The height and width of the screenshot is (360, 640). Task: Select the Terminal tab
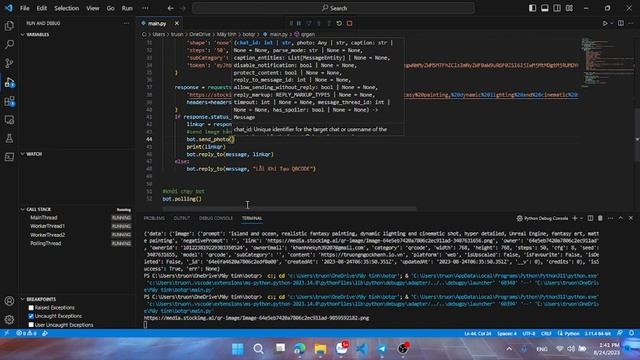pos(252,218)
